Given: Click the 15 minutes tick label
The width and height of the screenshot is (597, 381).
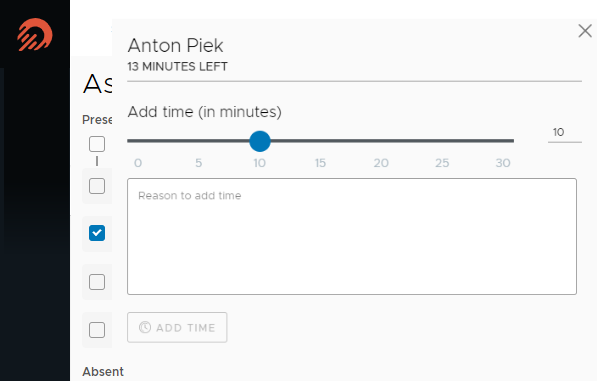Looking at the screenshot, I should click(x=320, y=163).
